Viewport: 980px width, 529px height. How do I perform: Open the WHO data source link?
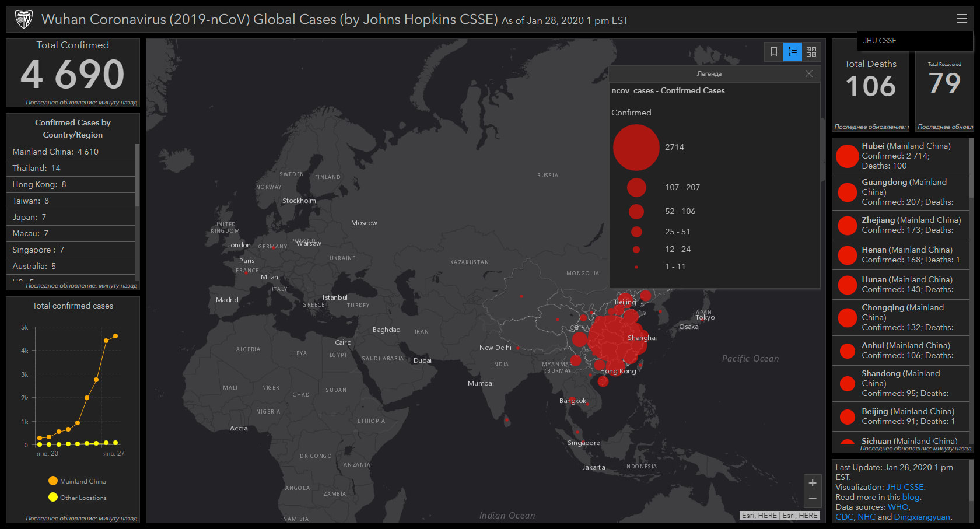coord(898,507)
